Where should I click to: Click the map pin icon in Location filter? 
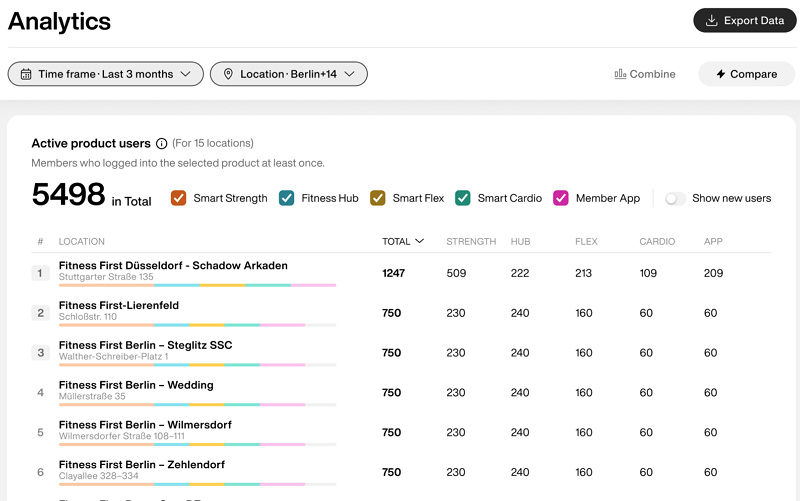pos(228,74)
